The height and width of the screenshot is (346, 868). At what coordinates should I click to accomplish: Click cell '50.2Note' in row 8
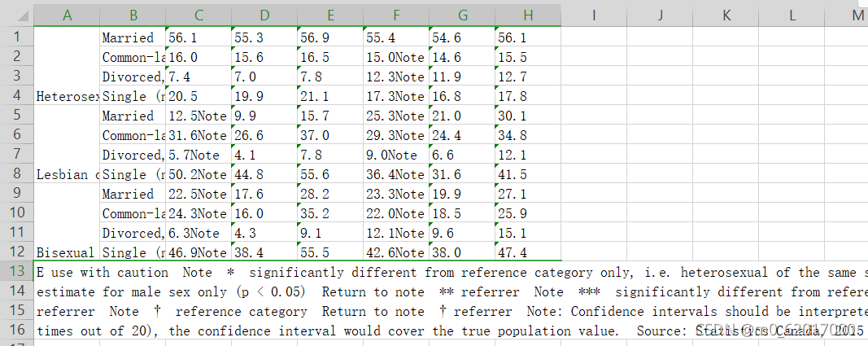click(x=198, y=174)
